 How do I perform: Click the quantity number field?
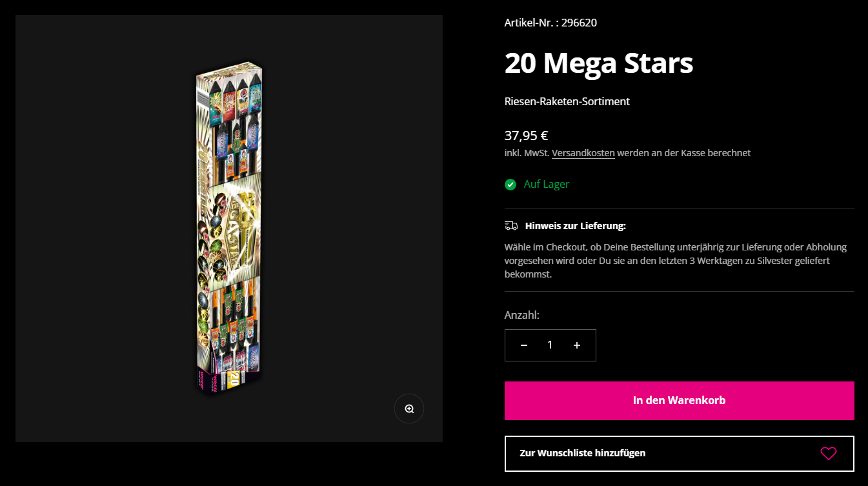[x=550, y=345]
